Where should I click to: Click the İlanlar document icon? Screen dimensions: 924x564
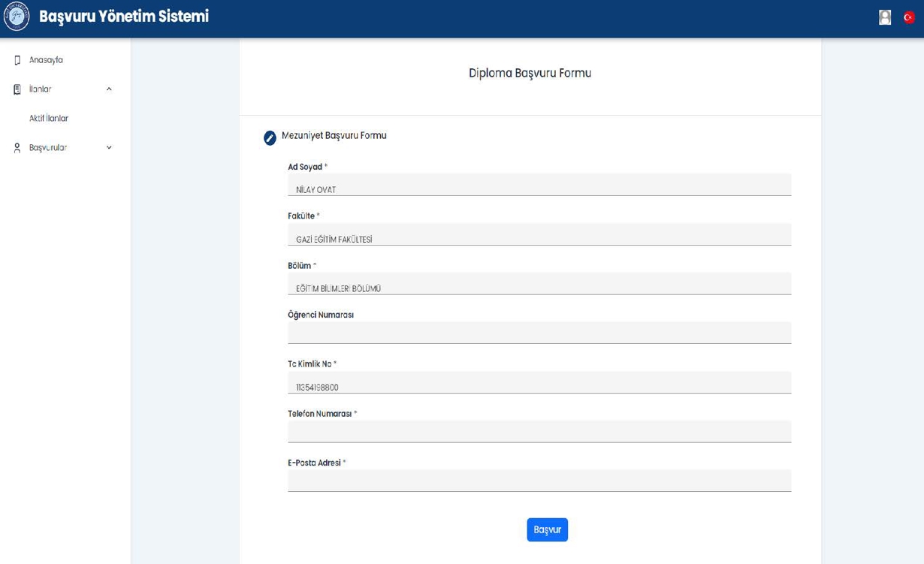[17, 89]
